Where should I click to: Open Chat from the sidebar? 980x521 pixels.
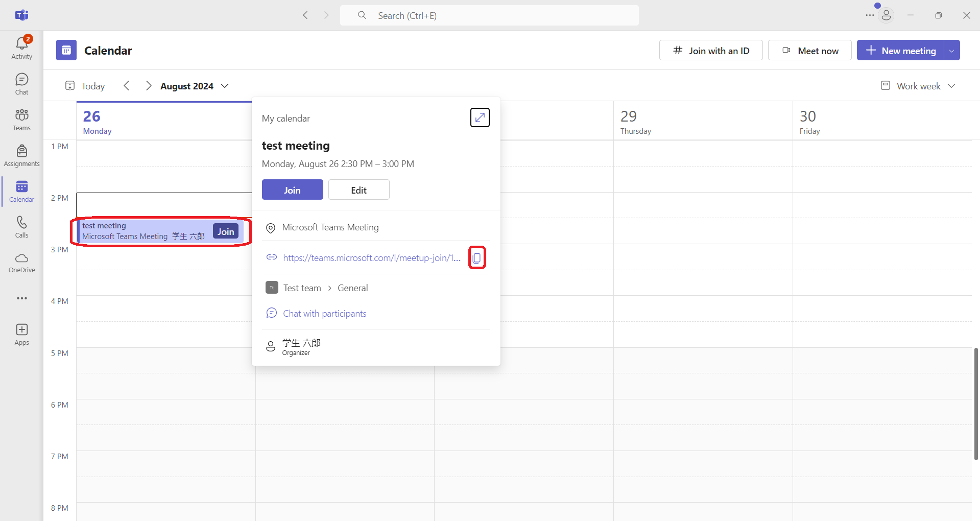click(21, 84)
